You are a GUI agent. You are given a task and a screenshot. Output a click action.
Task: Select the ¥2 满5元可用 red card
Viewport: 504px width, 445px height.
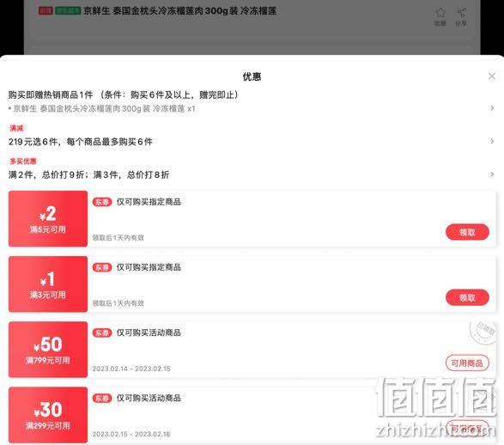pos(48,219)
